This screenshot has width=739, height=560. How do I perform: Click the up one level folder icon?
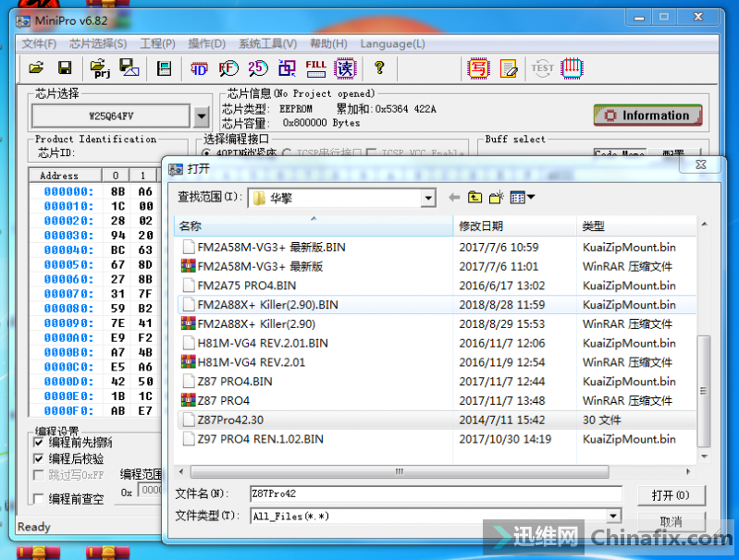(474, 198)
